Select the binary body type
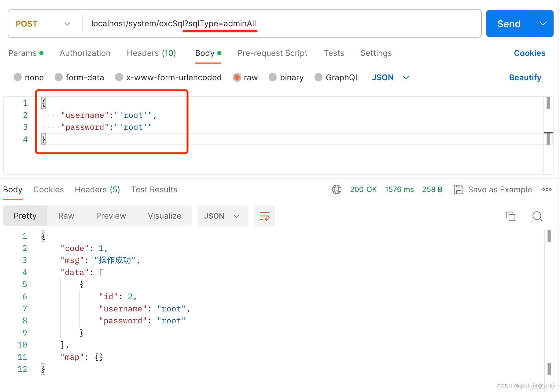Image resolution: width=560 pixels, height=392 pixels. click(286, 78)
